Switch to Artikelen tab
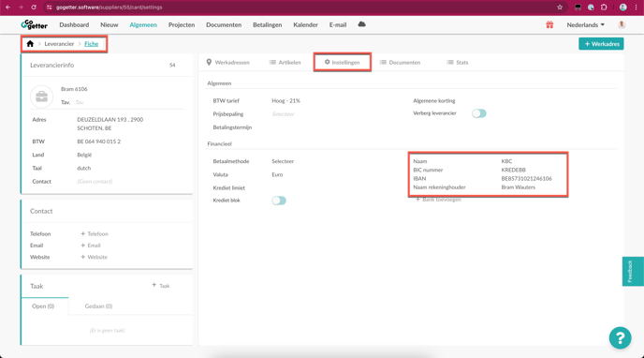Screen dimensions: 644x358 pos(285,62)
